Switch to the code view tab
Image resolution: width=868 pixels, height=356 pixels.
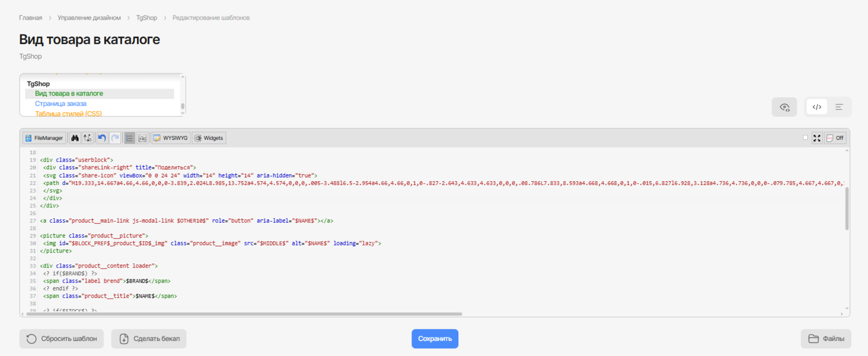[816, 107]
